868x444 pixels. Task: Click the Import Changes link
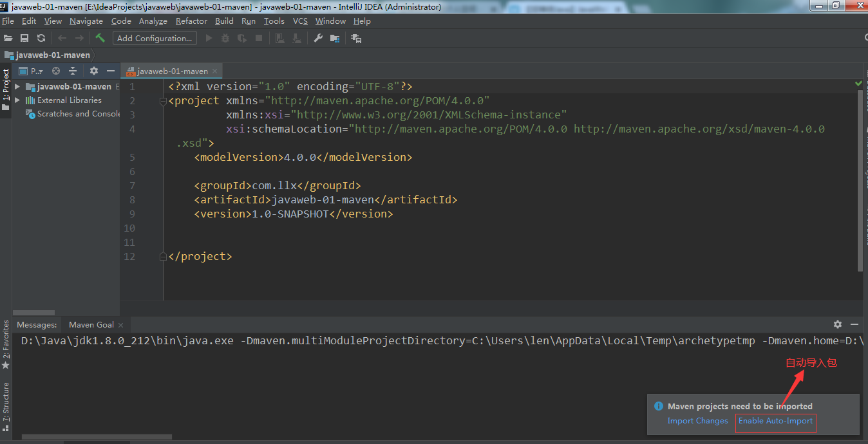(x=697, y=421)
